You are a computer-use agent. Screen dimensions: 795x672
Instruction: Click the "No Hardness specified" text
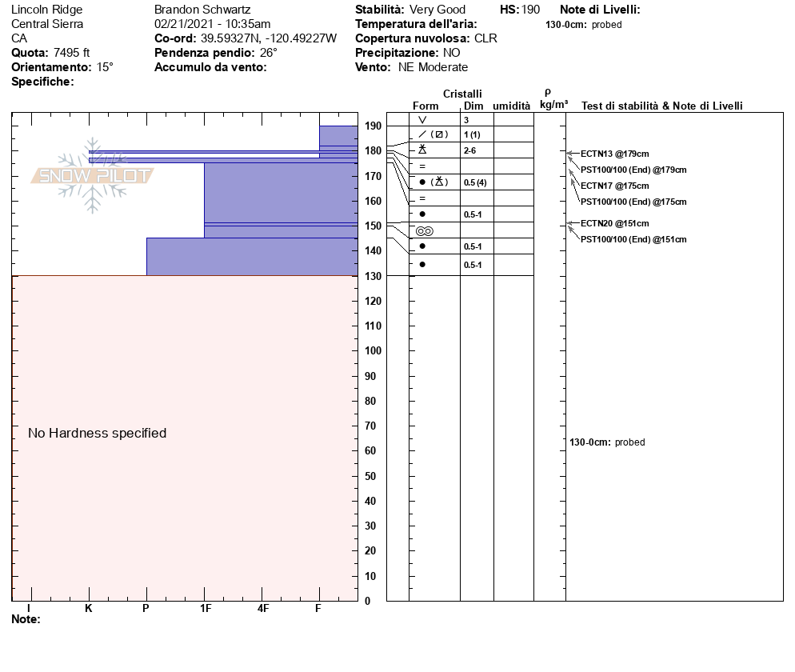pyautogui.click(x=97, y=433)
